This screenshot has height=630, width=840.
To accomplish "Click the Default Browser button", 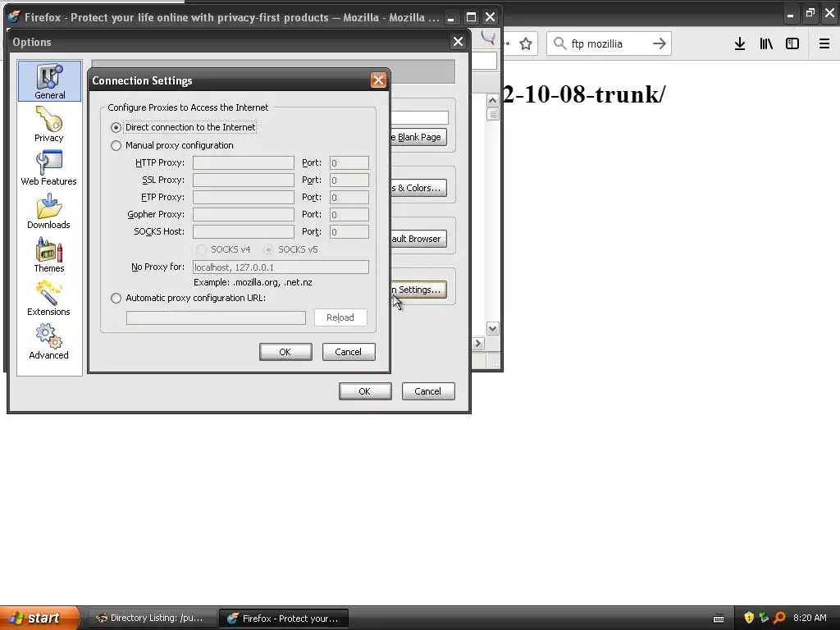I will click(418, 239).
